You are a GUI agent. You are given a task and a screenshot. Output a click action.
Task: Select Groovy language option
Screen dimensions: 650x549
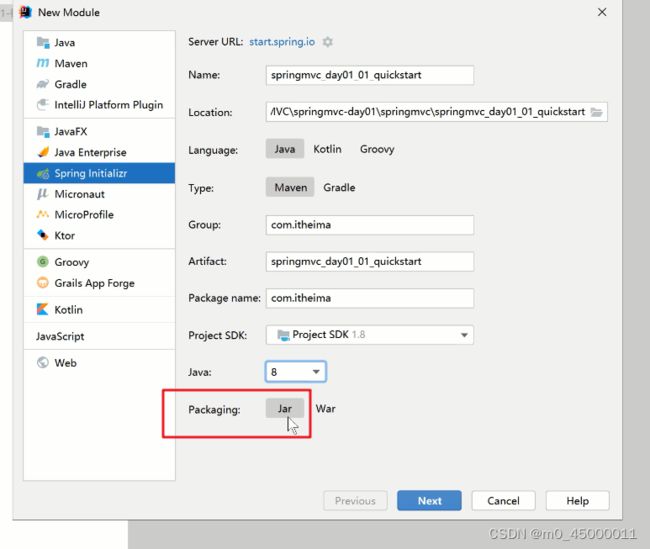click(x=377, y=149)
